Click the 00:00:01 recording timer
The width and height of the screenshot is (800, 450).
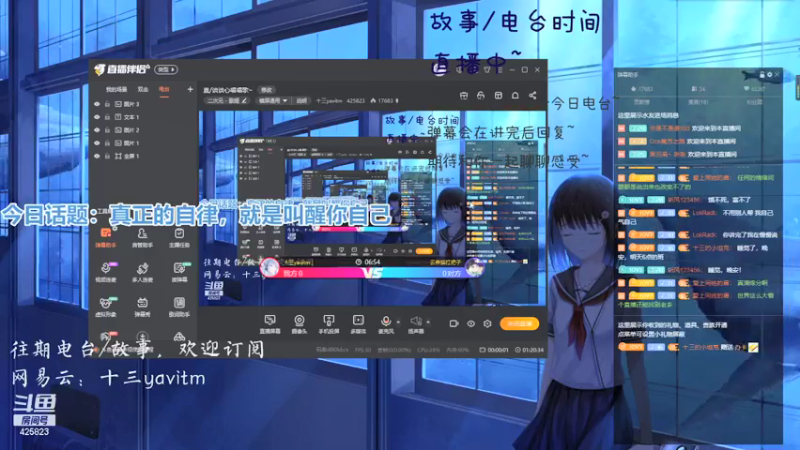(494, 350)
